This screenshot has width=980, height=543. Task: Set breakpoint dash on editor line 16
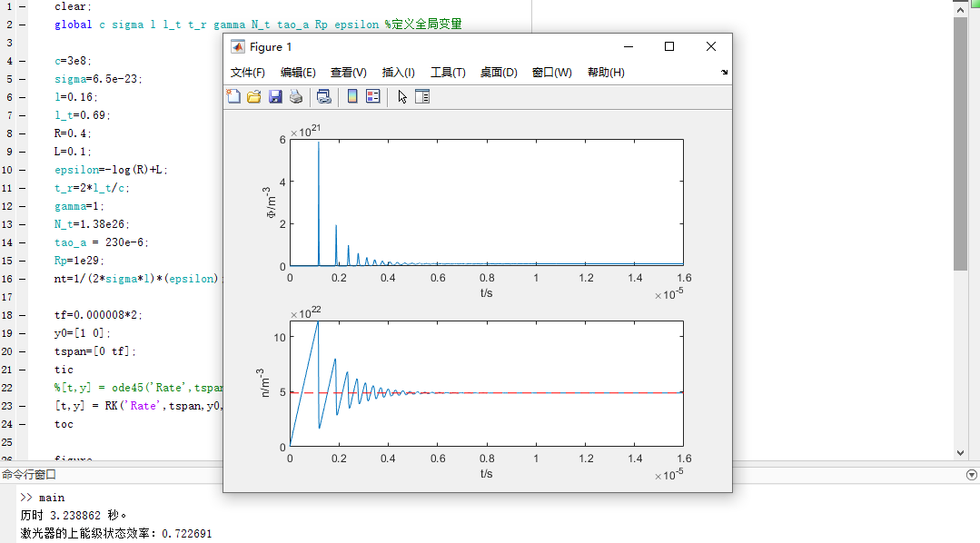tap(22, 279)
